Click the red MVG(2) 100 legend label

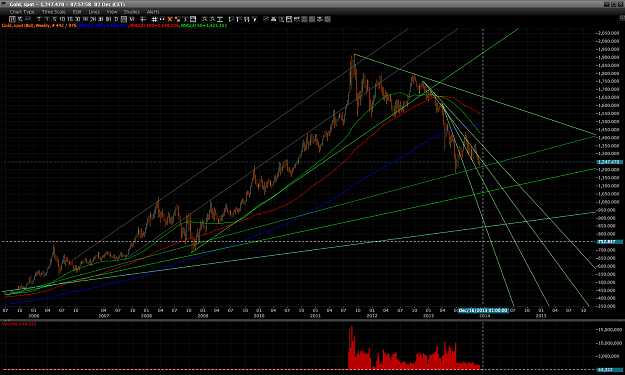(154, 25)
